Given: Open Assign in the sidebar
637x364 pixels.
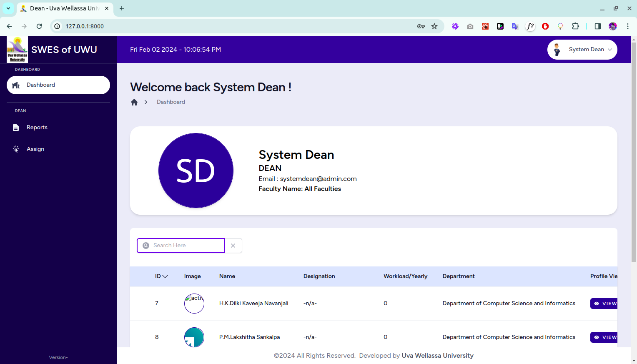Looking at the screenshot, I should (35, 149).
